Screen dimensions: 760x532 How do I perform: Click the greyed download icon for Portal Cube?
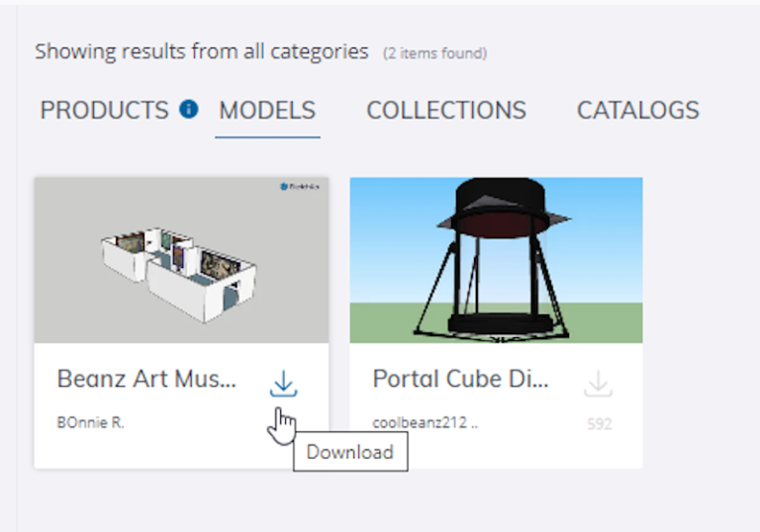[598, 384]
